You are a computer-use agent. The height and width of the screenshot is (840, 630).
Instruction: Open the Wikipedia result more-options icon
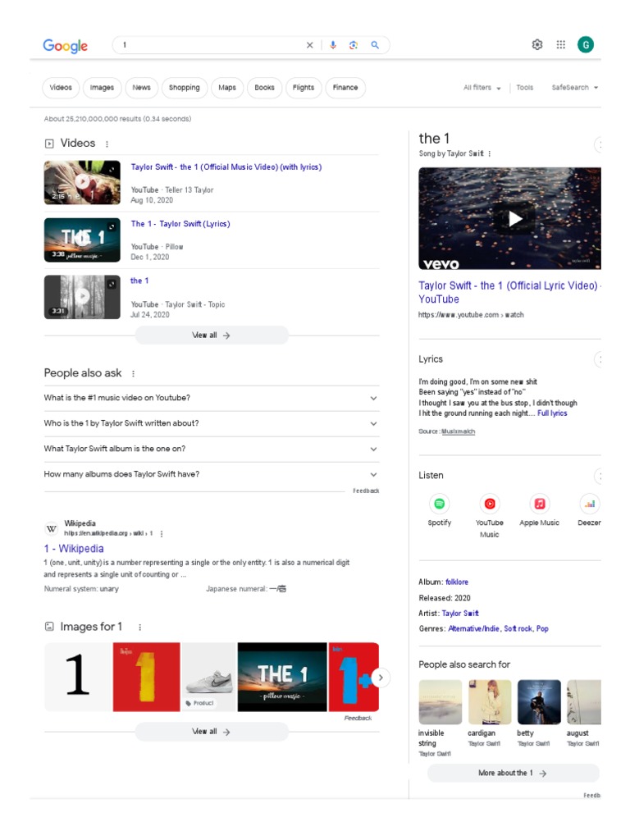[x=162, y=533]
